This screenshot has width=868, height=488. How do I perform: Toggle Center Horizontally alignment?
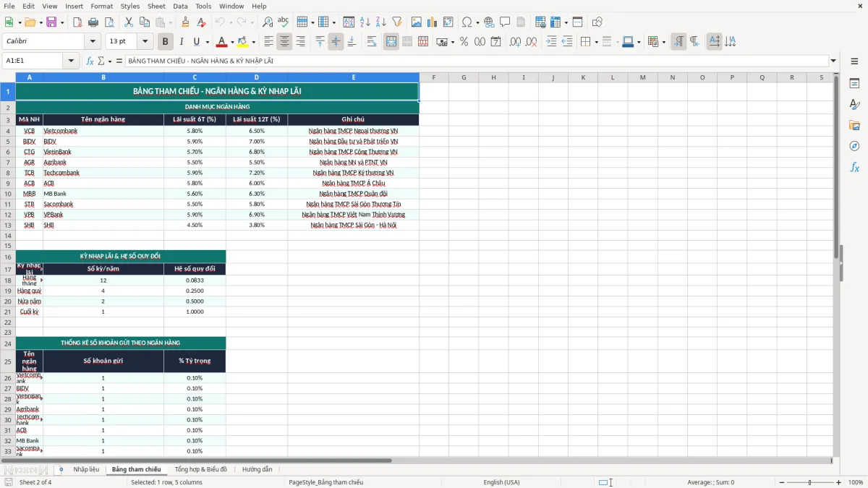[x=284, y=42]
